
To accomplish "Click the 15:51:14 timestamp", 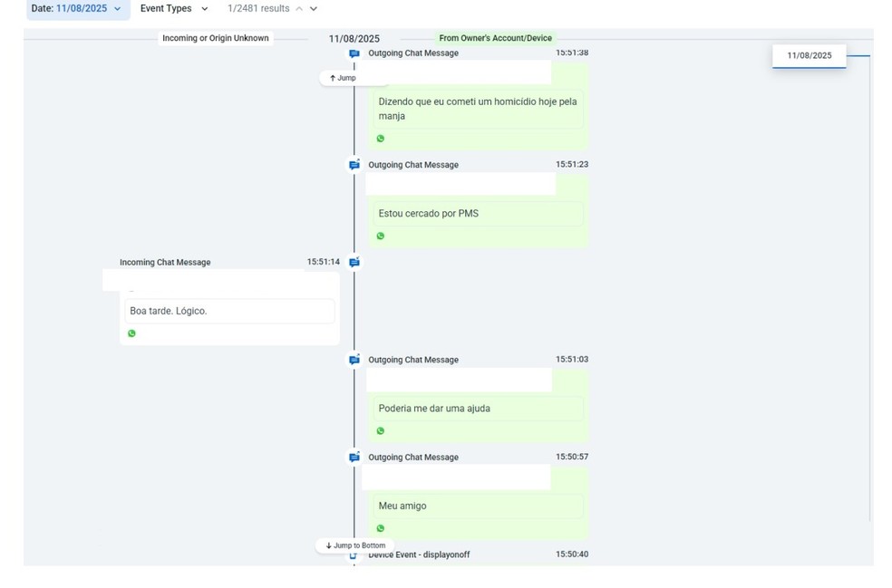I will coord(323,262).
